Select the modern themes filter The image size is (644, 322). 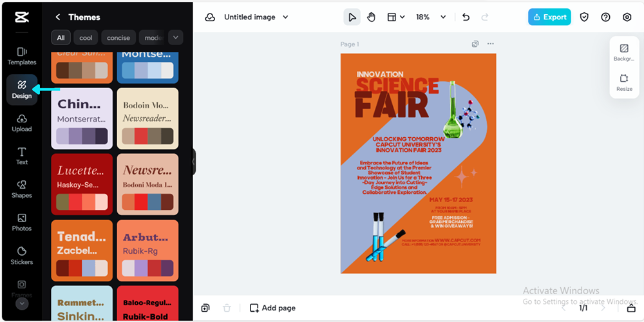pos(152,38)
